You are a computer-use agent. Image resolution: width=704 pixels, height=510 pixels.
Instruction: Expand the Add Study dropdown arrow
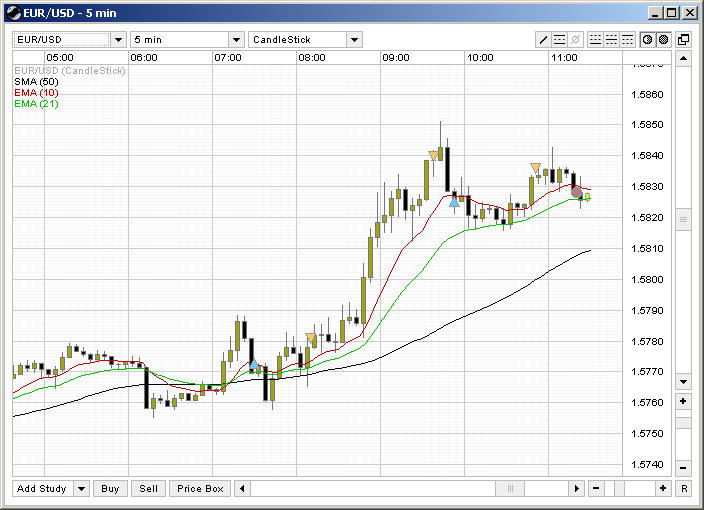(x=82, y=488)
